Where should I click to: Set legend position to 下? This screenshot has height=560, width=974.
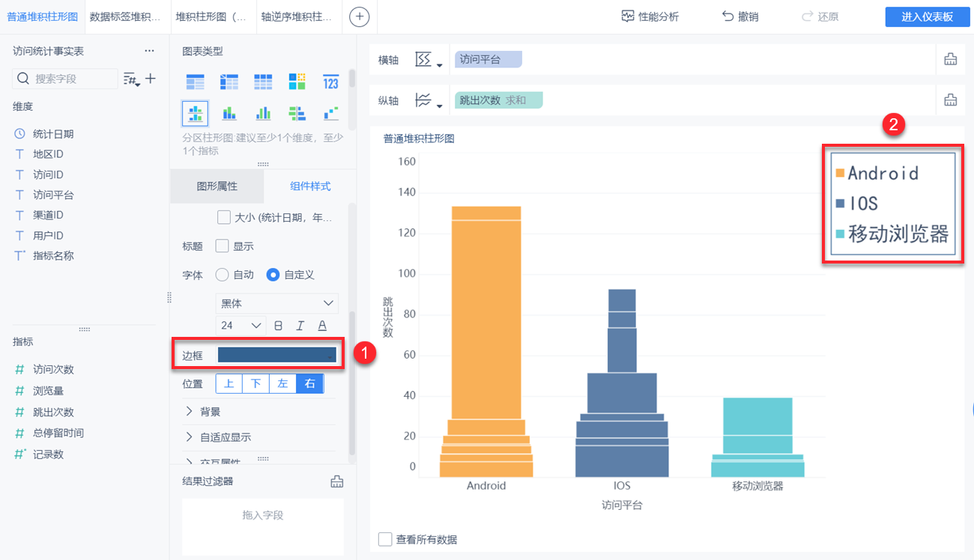click(256, 384)
